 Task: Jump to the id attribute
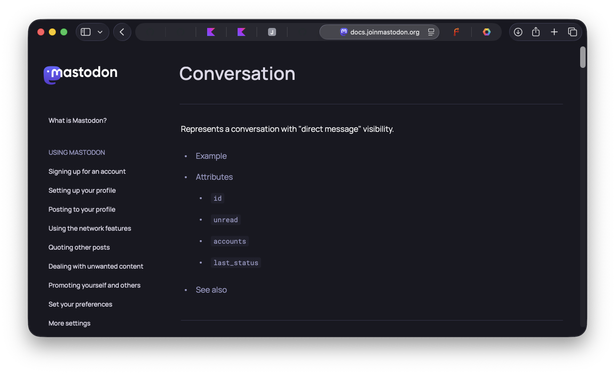pos(217,198)
